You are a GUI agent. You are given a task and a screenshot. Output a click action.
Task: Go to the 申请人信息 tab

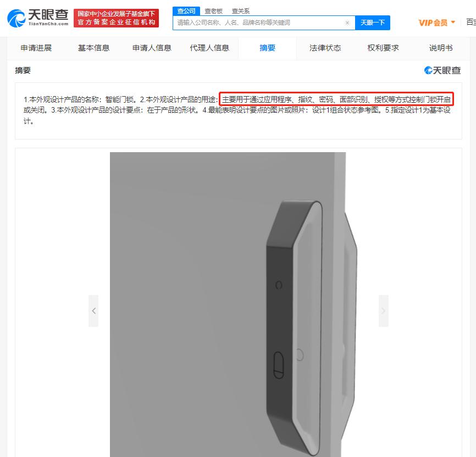(x=152, y=48)
